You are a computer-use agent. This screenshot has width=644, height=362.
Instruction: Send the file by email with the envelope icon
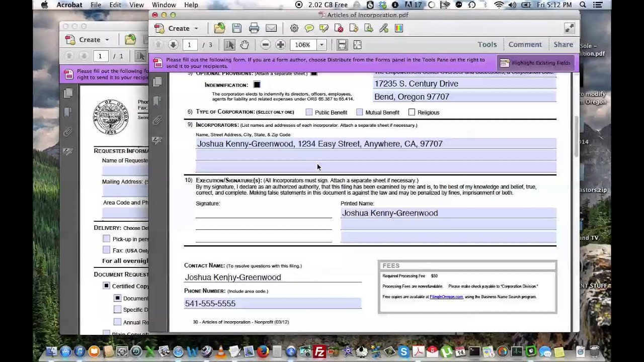point(271,28)
